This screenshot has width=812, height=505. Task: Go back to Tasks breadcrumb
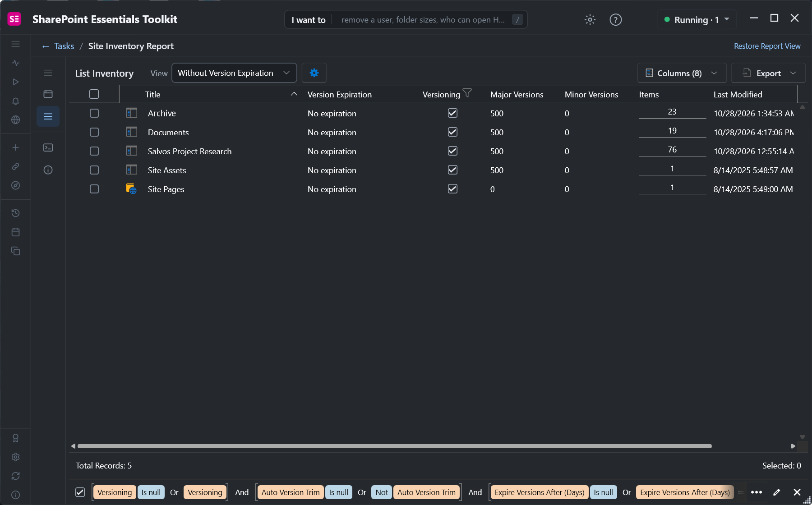tap(64, 46)
